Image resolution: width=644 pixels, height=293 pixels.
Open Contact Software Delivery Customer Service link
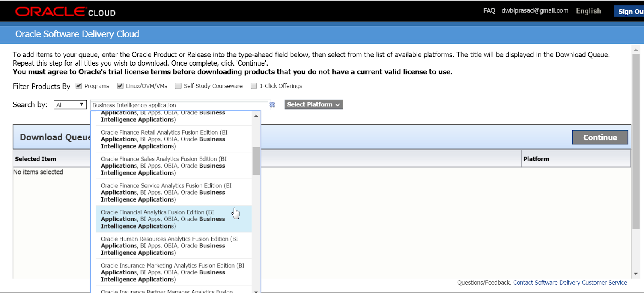click(x=570, y=283)
